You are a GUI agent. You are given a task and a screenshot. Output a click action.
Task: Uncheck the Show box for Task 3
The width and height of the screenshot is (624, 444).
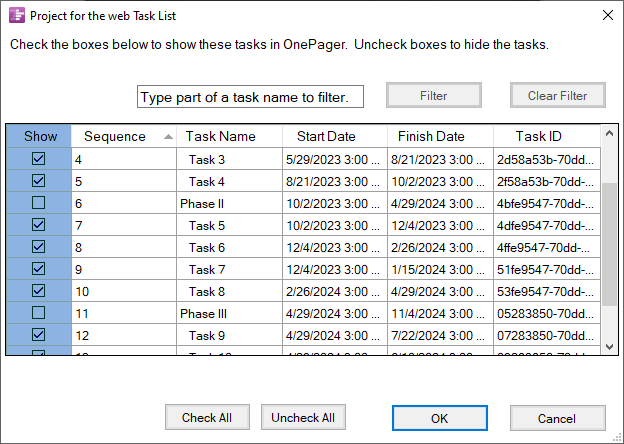(x=39, y=159)
